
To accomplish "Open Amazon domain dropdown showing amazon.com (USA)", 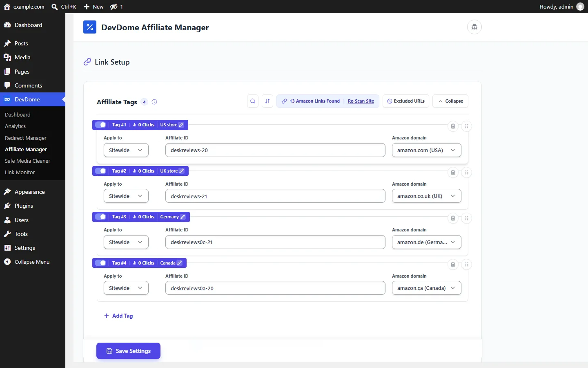I will pyautogui.click(x=426, y=150).
